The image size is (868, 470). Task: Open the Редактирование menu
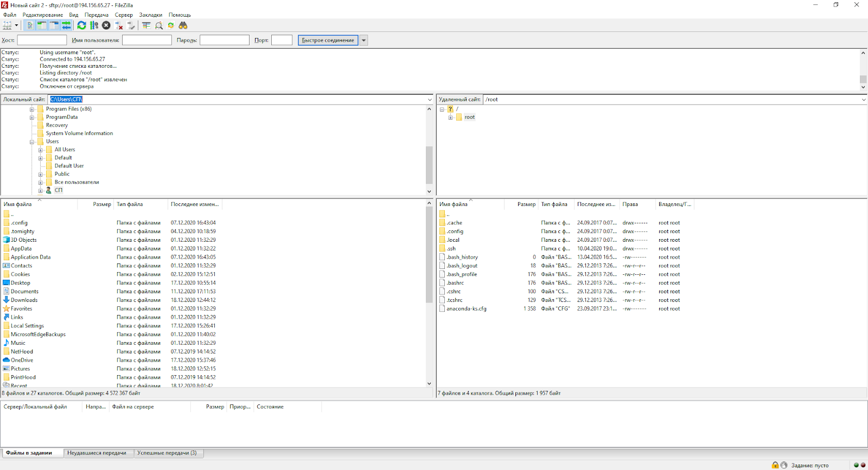pos(43,15)
